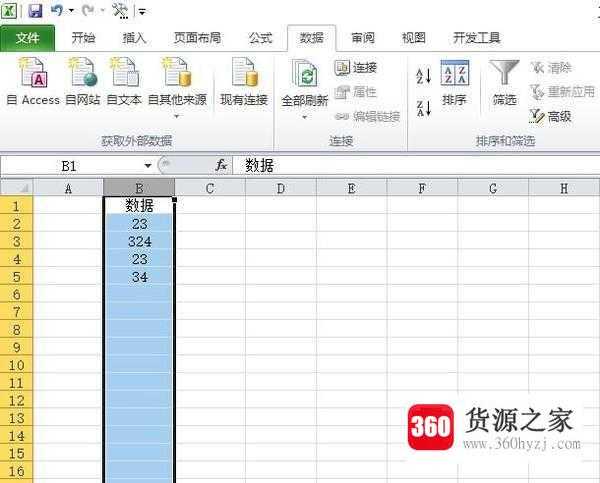
Task: Click the sort descending Z-A icon
Action: 424,108
